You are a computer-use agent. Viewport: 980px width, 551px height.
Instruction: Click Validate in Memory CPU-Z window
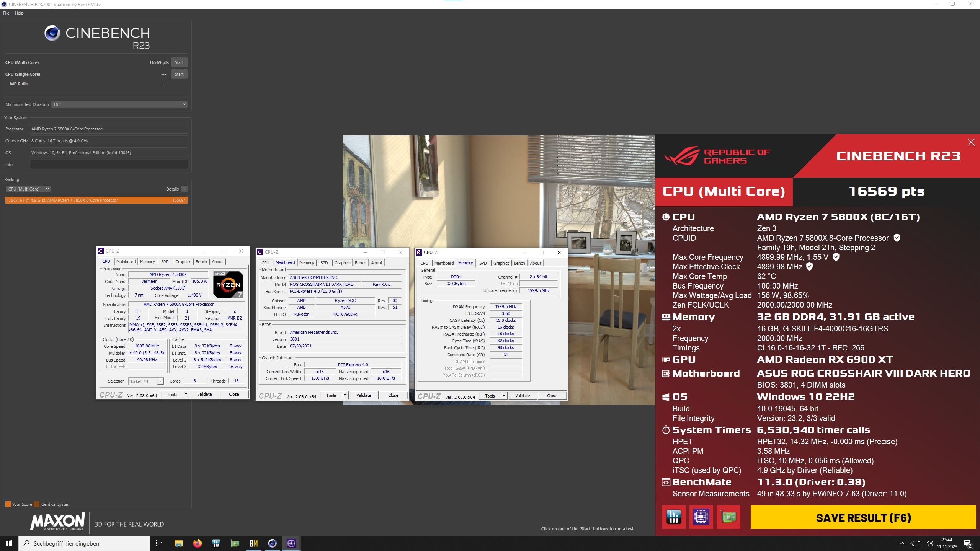[x=523, y=396]
